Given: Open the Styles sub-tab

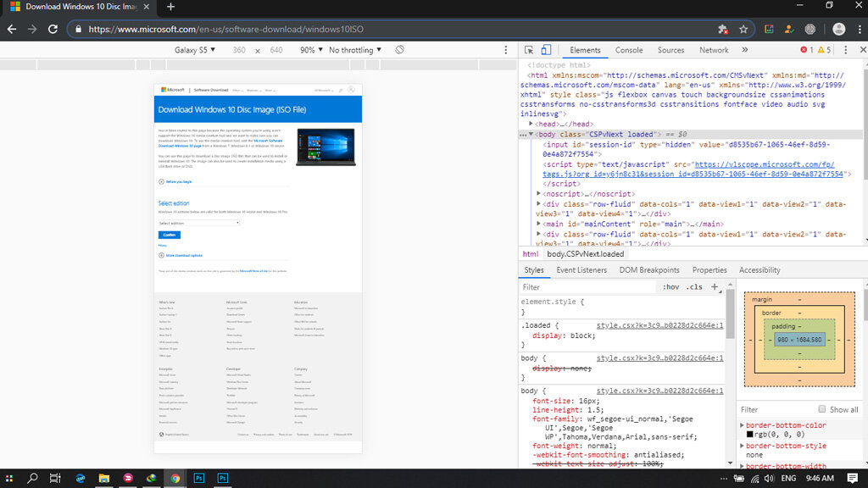Looking at the screenshot, I should click(x=534, y=270).
